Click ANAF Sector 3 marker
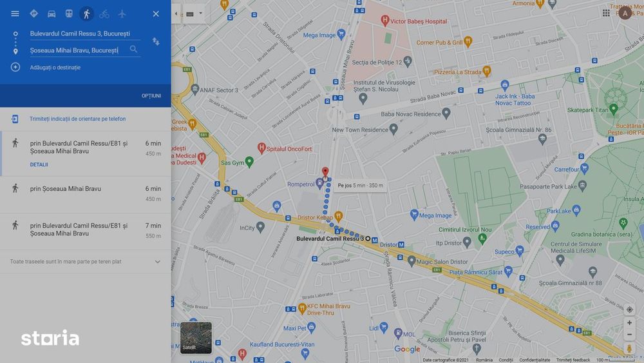Image resolution: width=644 pixels, height=363 pixels. [195, 89]
